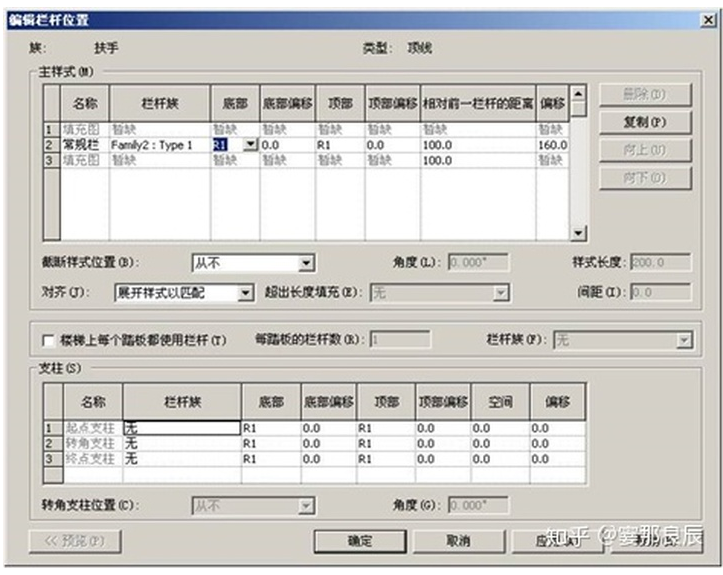Viewport: 723px width, 575px height.
Task: Click the main pattern scrollbar down arrow
Action: coord(578,233)
